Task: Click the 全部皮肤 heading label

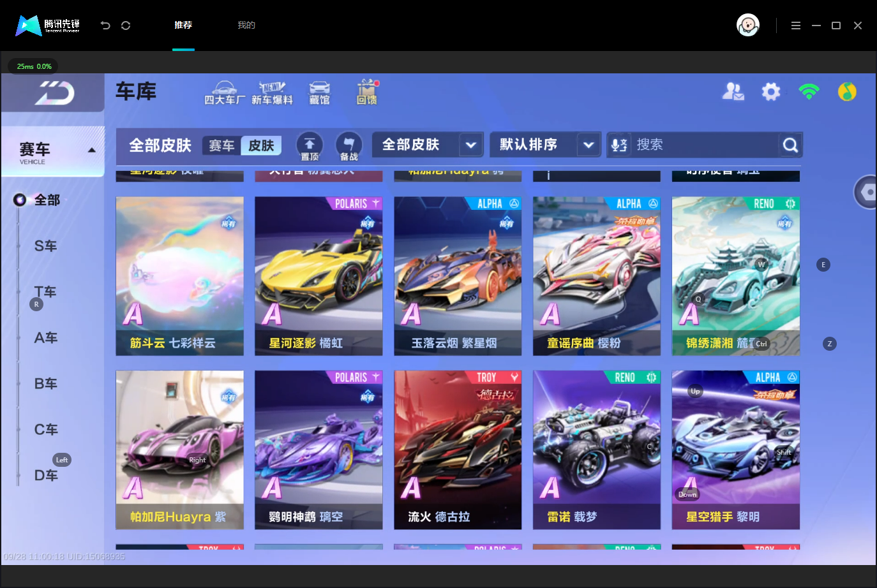Action: pyautogui.click(x=160, y=145)
